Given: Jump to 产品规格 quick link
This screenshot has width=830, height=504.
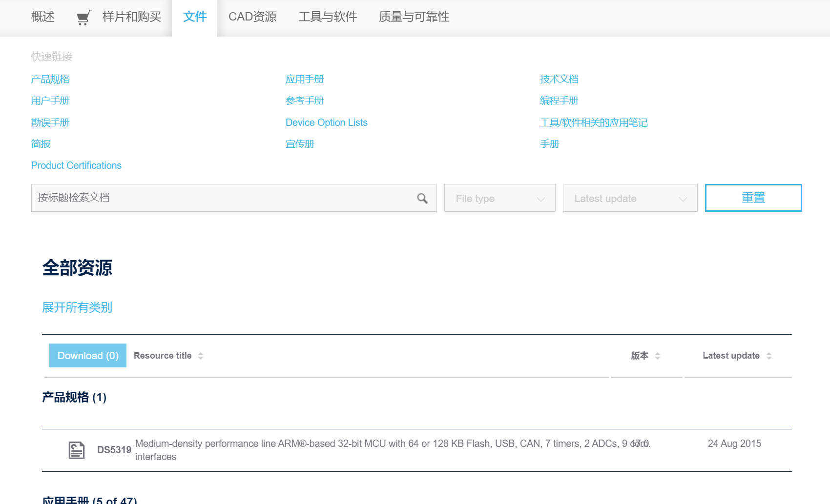Looking at the screenshot, I should tap(50, 79).
